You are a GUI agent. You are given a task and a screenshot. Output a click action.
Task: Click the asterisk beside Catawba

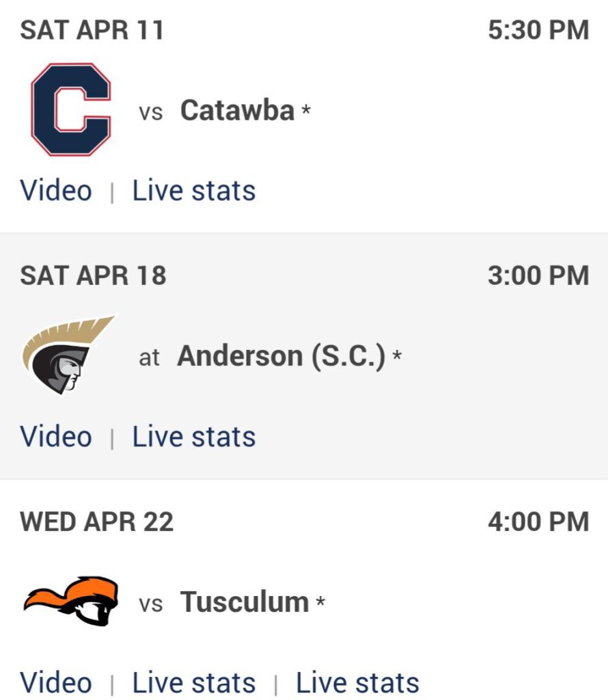(306, 109)
